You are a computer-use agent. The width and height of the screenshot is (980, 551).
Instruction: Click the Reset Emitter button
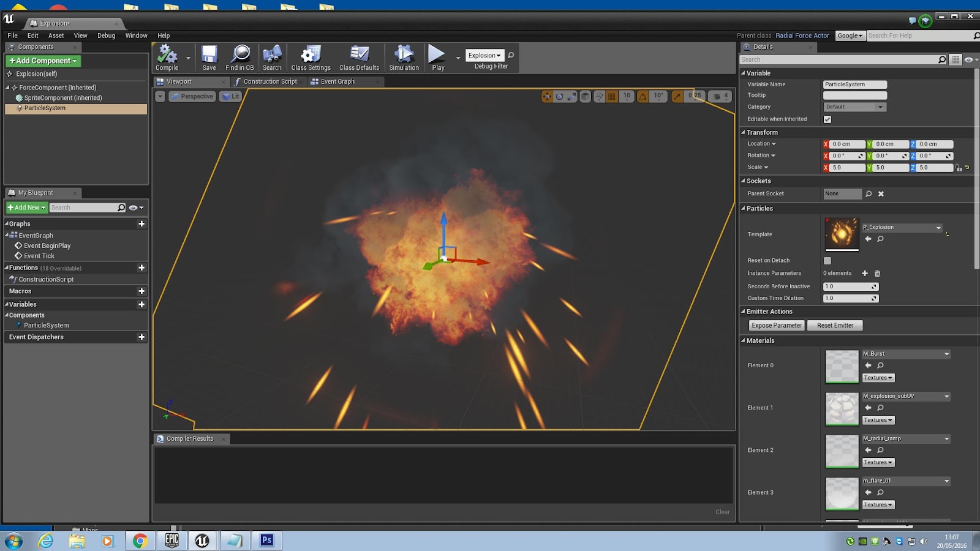click(x=835, y=326)
